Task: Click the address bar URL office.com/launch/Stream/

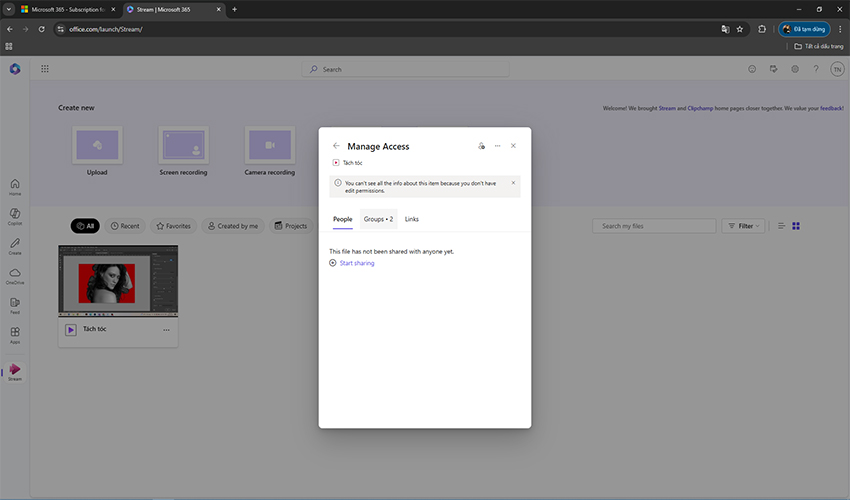Action: (x=106, y=29)
